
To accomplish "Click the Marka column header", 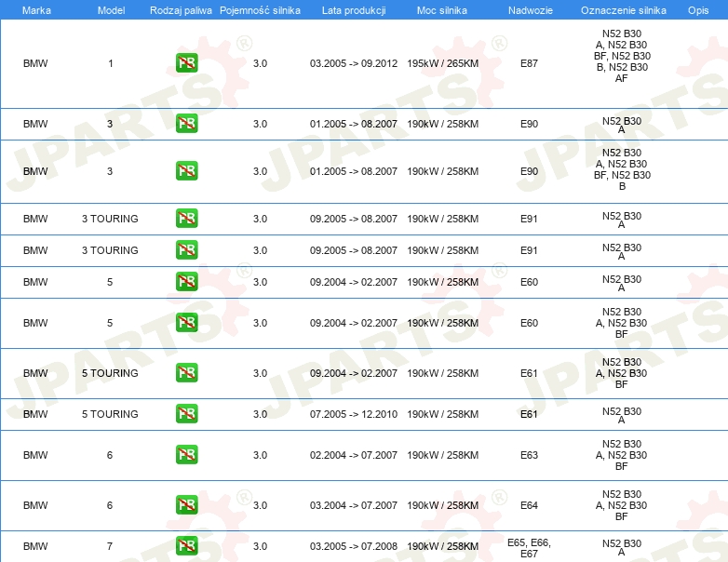I will [36, 10].
